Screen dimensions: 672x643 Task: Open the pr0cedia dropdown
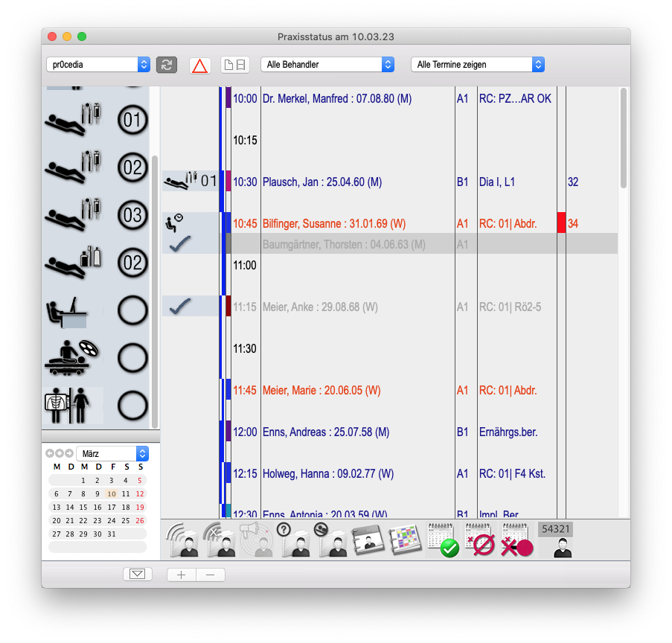click(x=98, y=65)
